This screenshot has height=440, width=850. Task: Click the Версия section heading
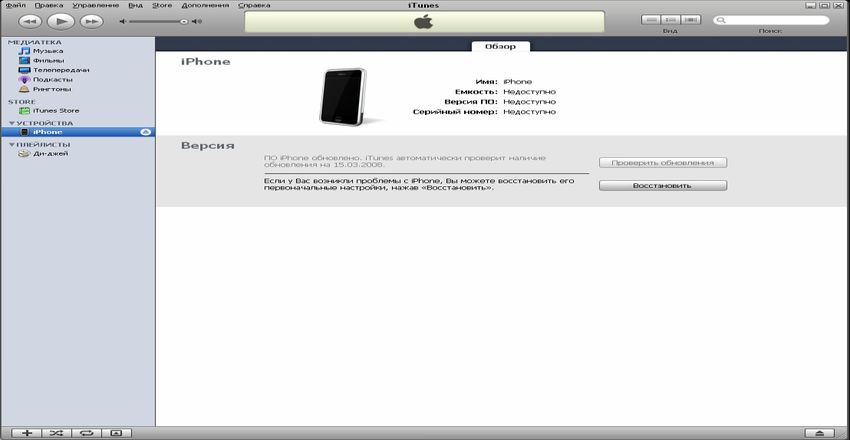coord(208,146)
